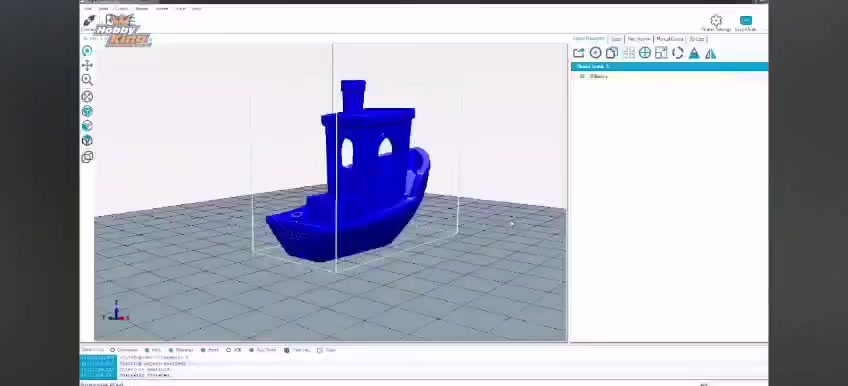
Task: Select the Object Group 1 header
Action: (x=670, y=66)
